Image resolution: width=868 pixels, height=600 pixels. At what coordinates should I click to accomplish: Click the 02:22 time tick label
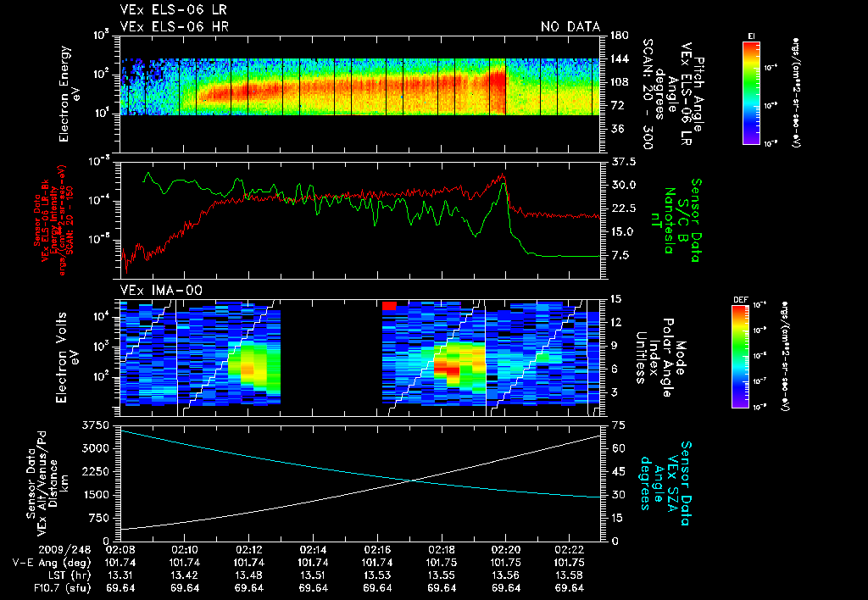pyautogui.click(x=570, y=550)
